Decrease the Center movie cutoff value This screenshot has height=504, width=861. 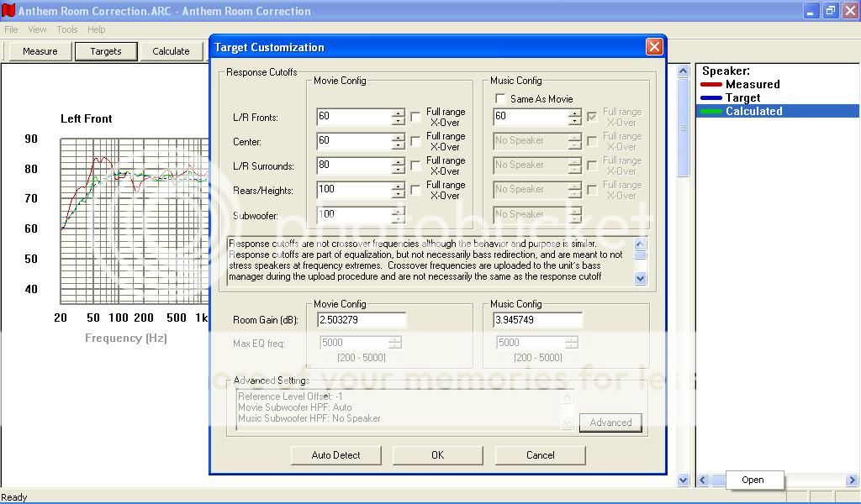pos(399,145)
